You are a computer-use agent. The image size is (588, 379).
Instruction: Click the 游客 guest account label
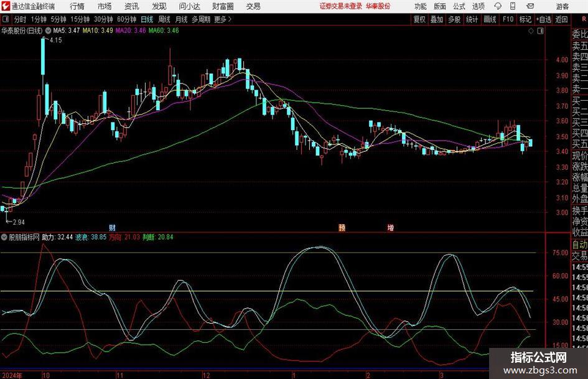[x=562, y=6]
